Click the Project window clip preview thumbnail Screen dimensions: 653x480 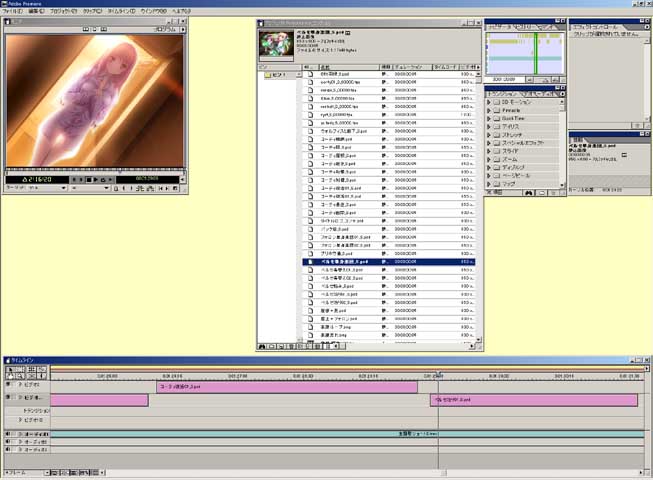pyautogui.click(x=276, y=44)
